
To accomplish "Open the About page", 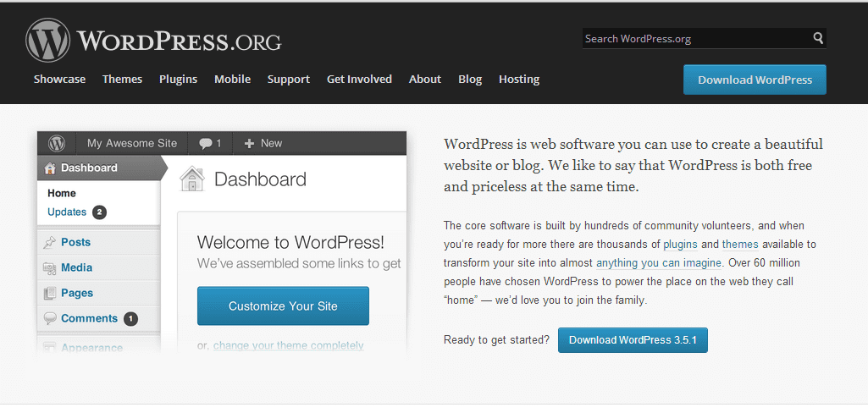I will [425, 79].
